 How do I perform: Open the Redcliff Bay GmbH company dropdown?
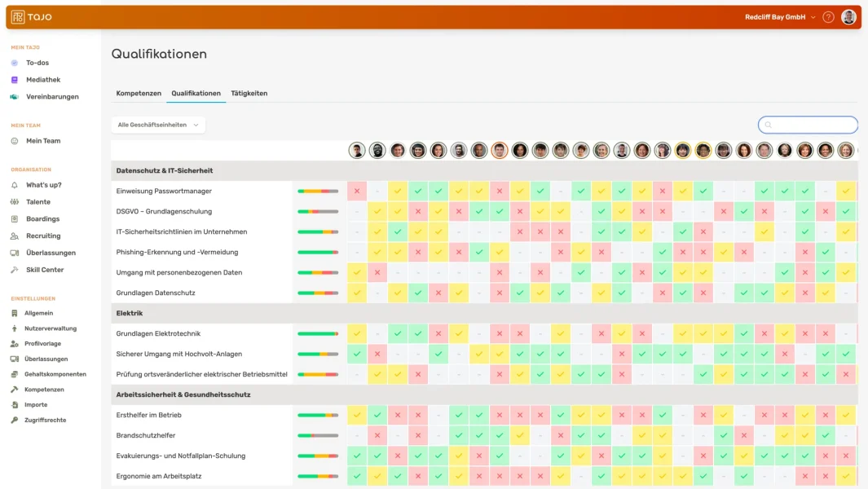coord(780,17)
